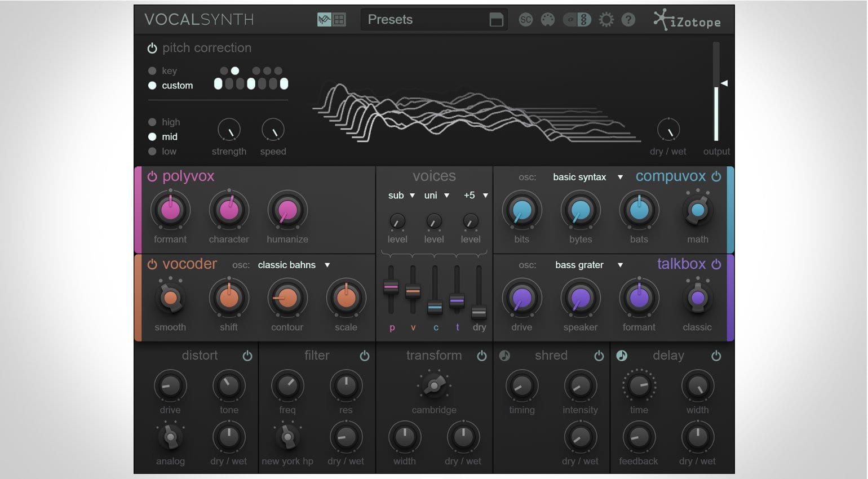Viewport: 868px width, 479px height.
Task: Click the talkbox speaker knob
Action: coord(581,298)
